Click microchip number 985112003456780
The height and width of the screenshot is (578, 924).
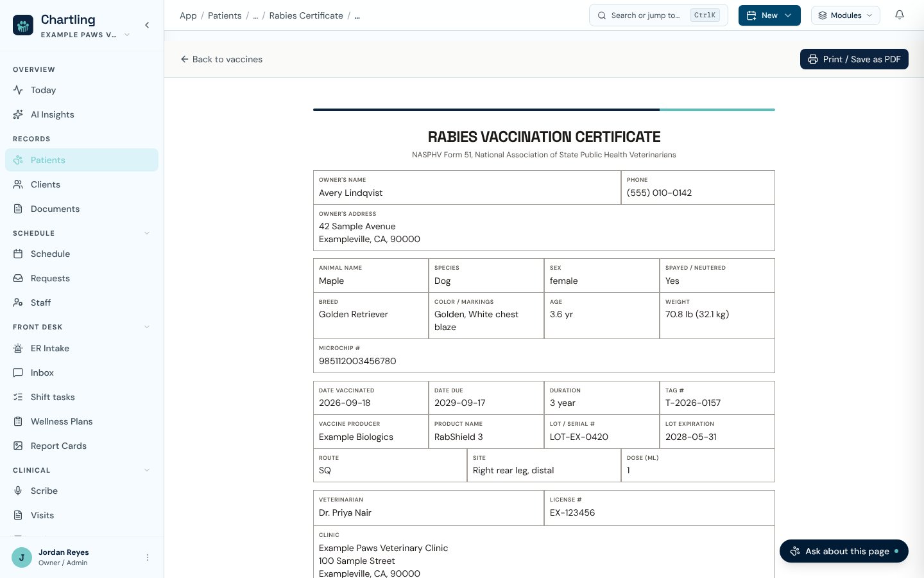[x=357, y=361]
